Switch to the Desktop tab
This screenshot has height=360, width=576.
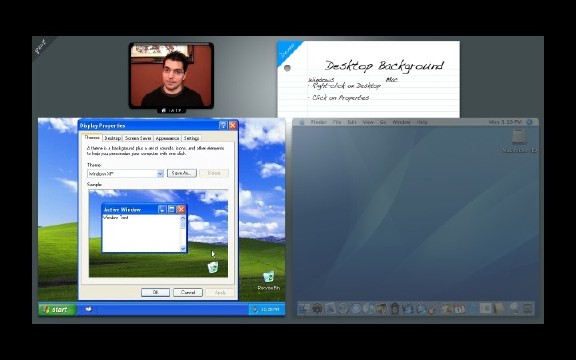coord(112,138)
